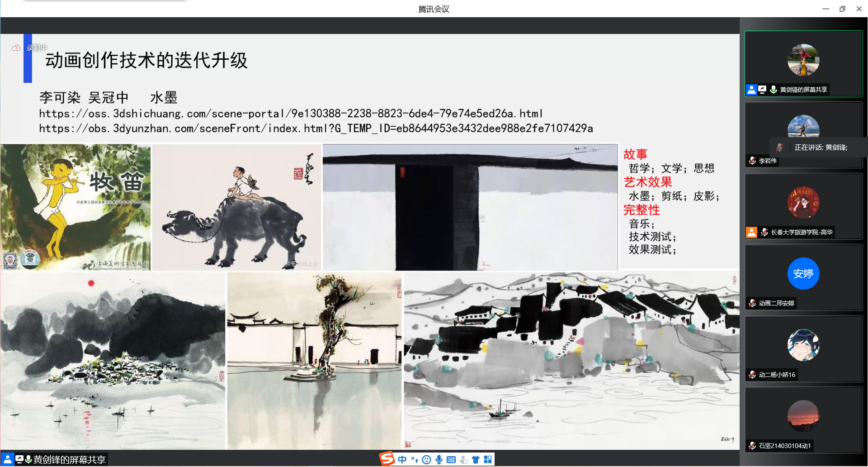The height and width of the screenshot is (467, 868).
Task: Select 动二杨小娇16 anime avatar
Action: 803,345
